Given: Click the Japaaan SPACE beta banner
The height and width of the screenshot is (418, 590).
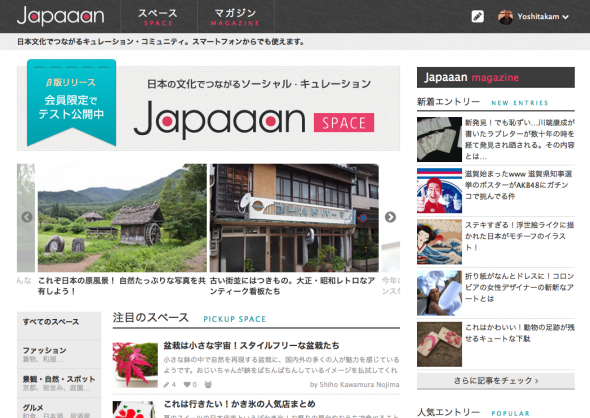Looking at the screenshot, I should tap(208, 107).
